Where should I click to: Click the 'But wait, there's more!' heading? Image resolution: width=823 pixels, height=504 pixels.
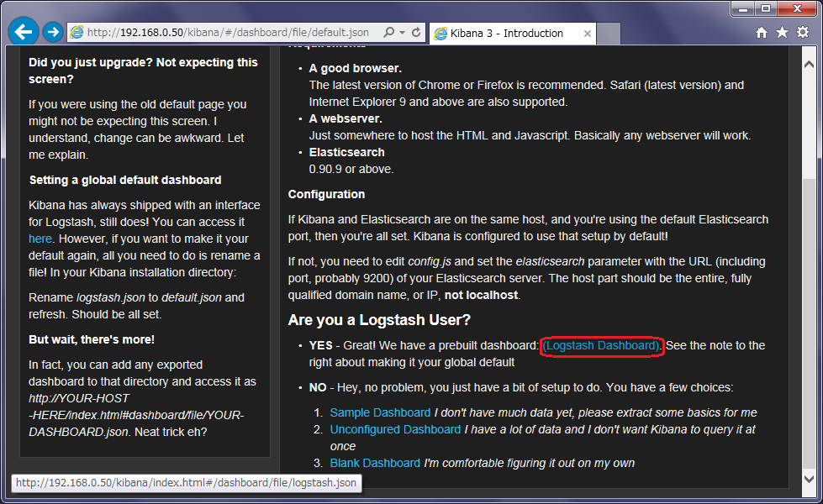(x=92, y=339)
